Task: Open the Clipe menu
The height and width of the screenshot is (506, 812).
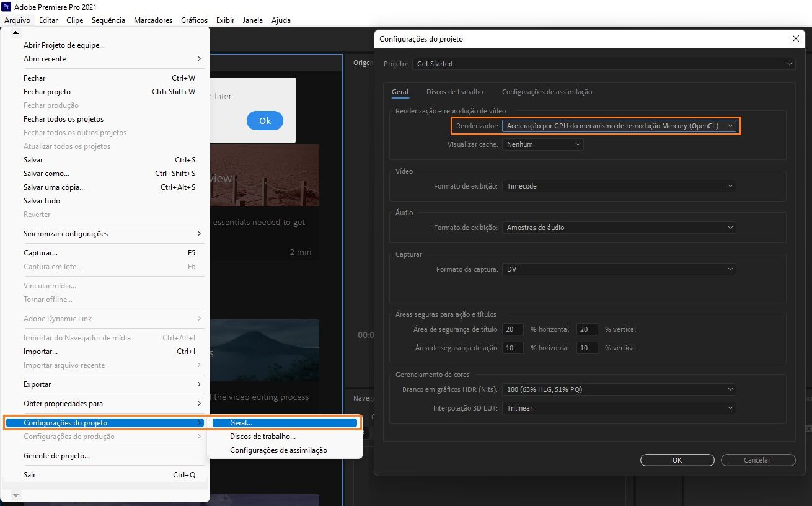Action: point(75,20)
